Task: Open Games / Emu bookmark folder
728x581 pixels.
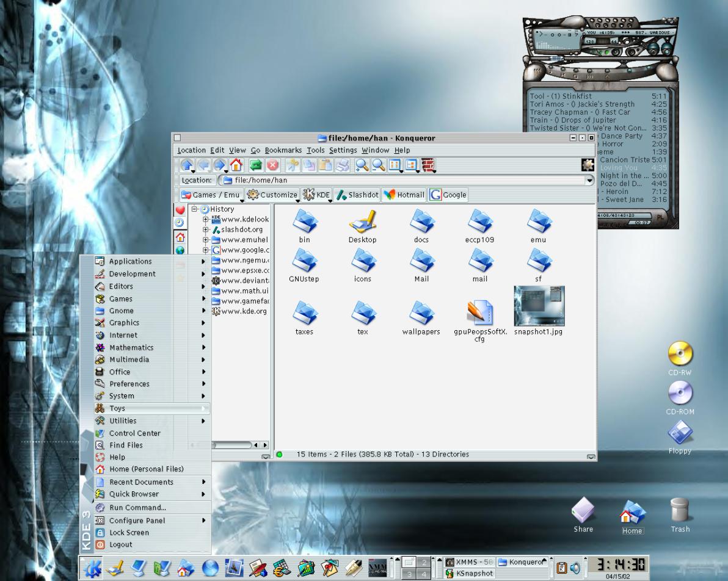Action: (x=211, y=195)
